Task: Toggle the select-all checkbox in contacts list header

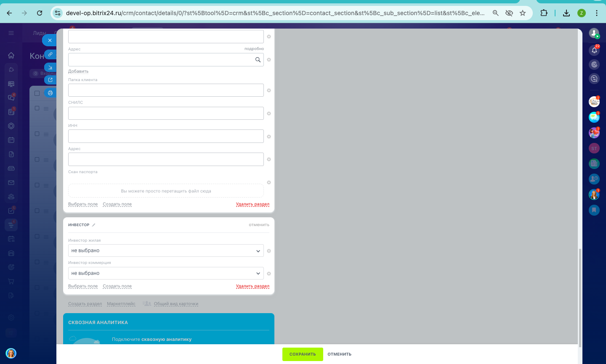Action: (37, 93)
